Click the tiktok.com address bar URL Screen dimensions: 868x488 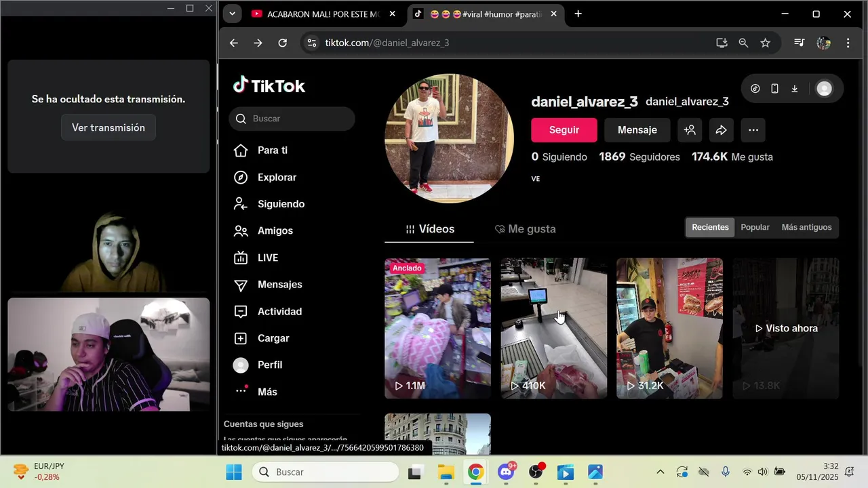387,43
